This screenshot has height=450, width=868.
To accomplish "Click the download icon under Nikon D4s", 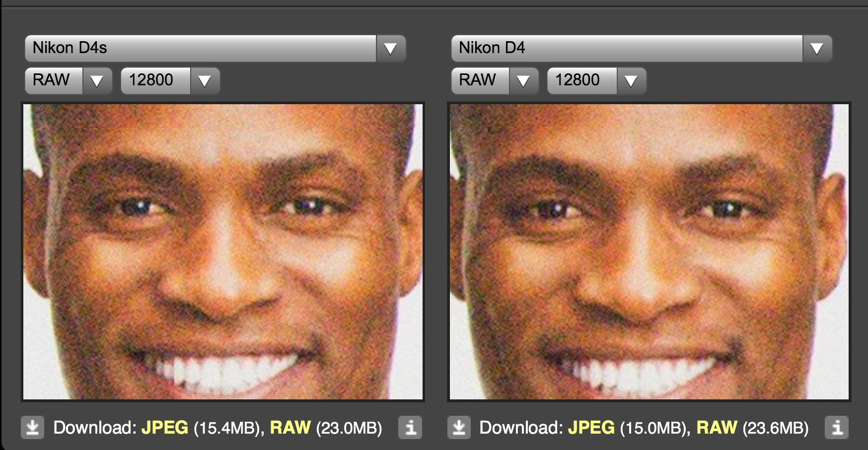I will (x=33, y=427).
